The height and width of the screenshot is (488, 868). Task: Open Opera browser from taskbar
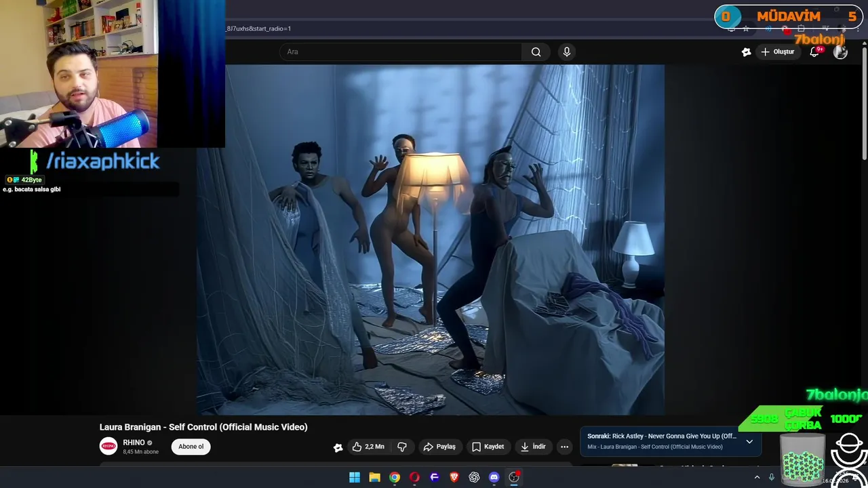click(x=414, y=477)
